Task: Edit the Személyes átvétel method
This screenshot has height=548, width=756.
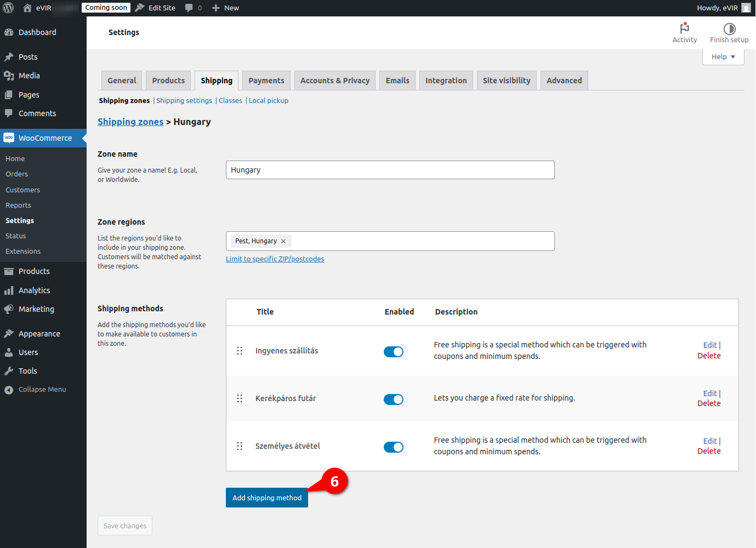Action: point(710,441)
